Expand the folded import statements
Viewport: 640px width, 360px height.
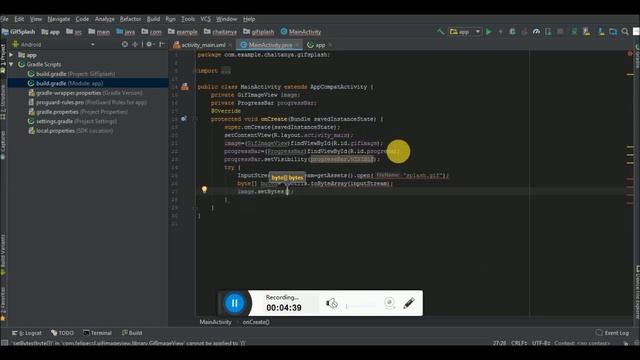(x=226, y=71)
